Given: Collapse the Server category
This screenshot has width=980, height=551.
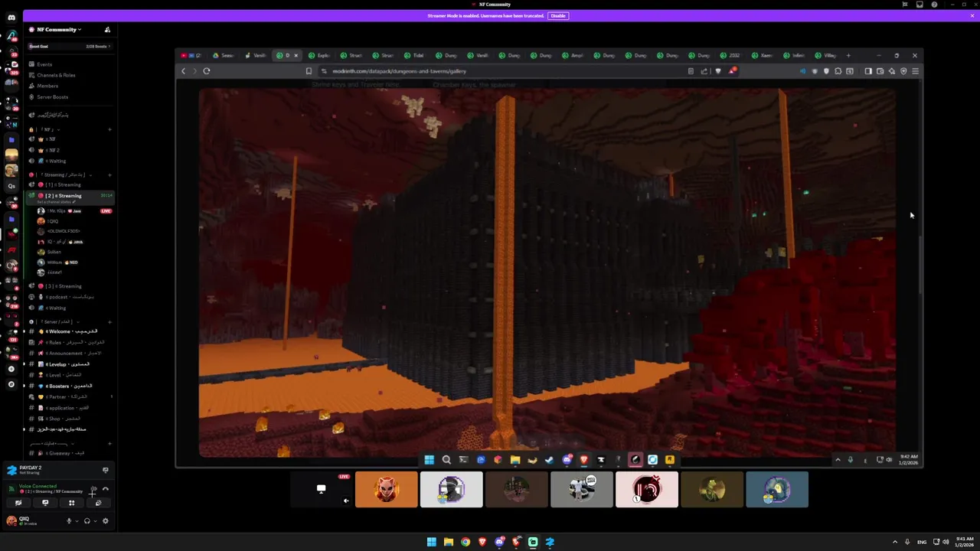Looking at the screenshot, I should [55, 321].
